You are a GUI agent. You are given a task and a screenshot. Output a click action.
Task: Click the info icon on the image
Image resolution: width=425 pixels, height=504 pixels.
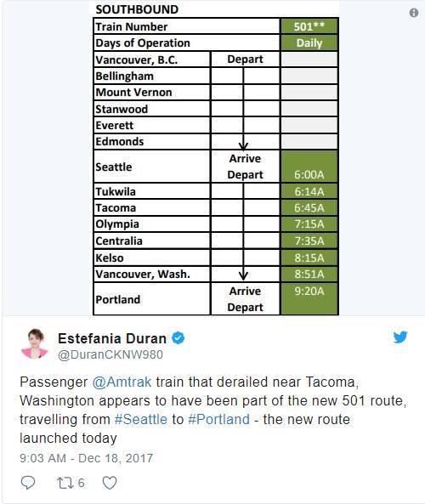414,13
